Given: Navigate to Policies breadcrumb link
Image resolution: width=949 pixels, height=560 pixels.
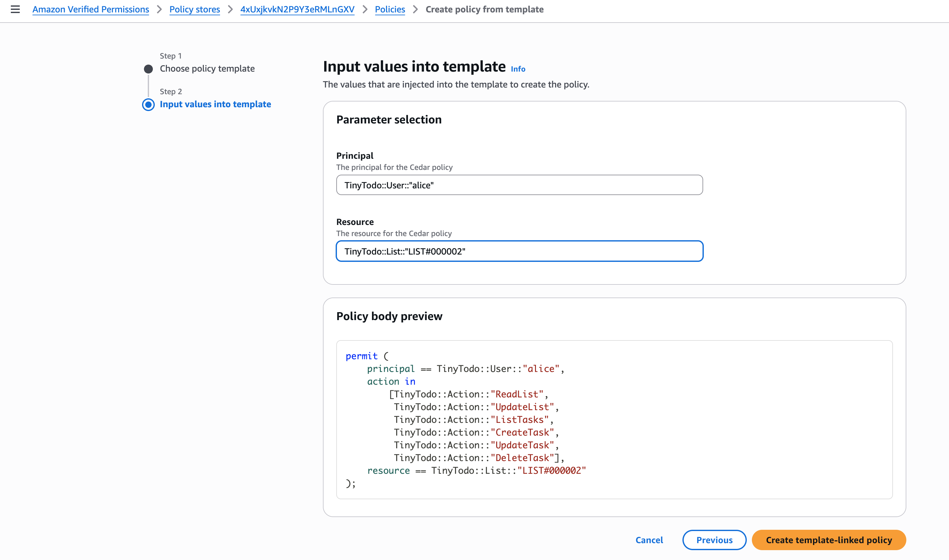Looking at the screenshot, I should coord(390,10).
